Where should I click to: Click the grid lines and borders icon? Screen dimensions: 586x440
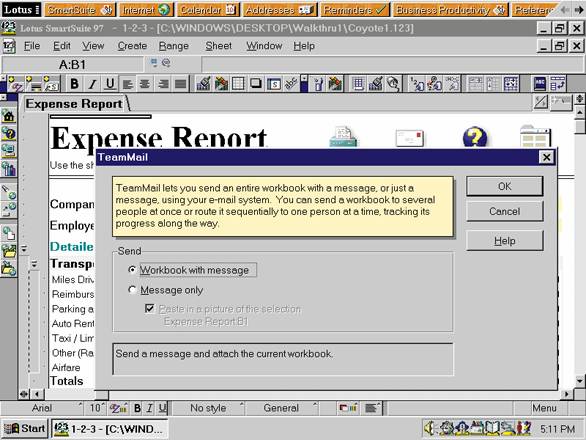238,84
